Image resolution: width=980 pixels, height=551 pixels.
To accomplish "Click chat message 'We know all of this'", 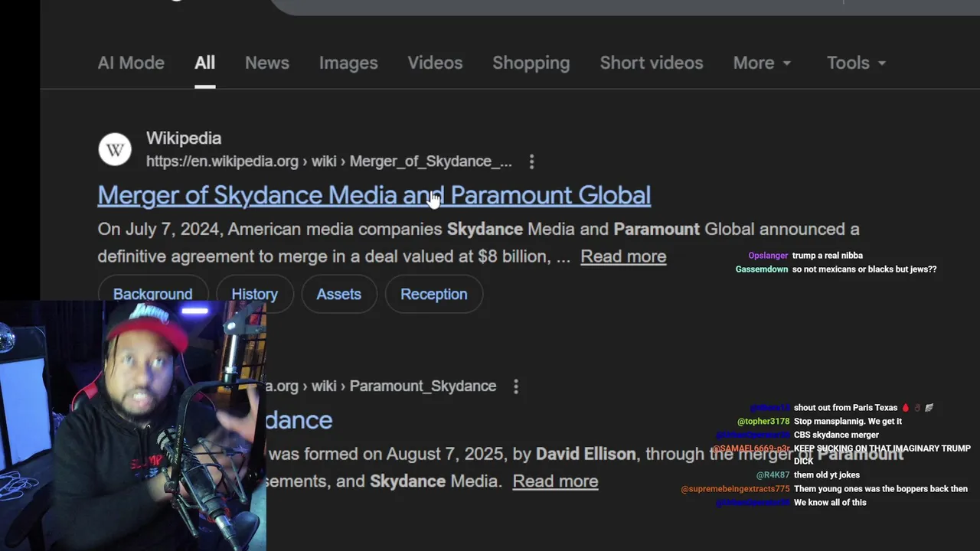I will [830, 503].
